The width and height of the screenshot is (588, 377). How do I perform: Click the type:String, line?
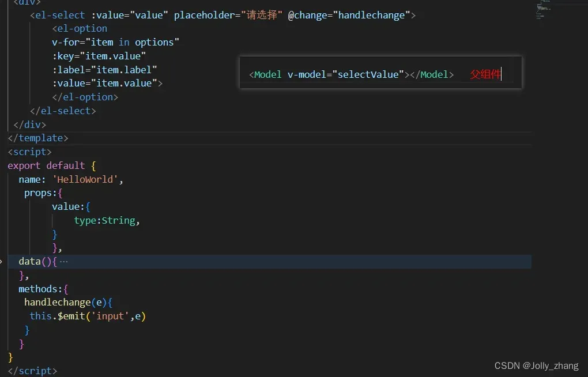point(107,220)
